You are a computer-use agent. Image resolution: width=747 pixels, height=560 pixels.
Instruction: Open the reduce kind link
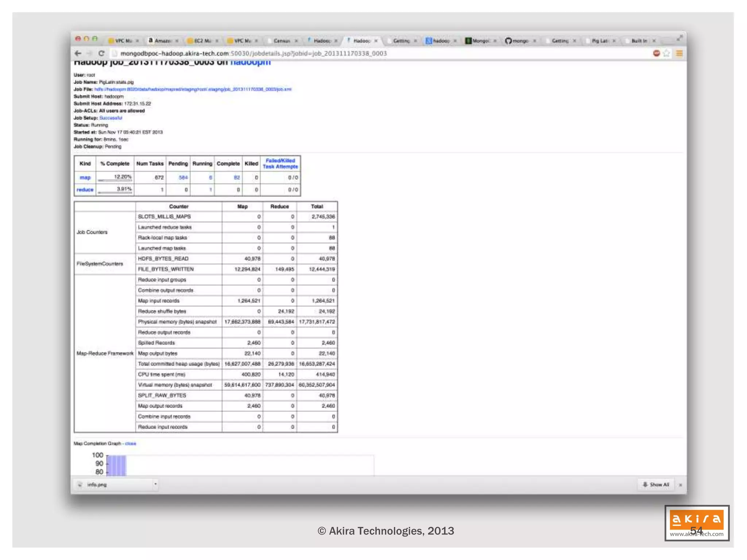[85, 190]
